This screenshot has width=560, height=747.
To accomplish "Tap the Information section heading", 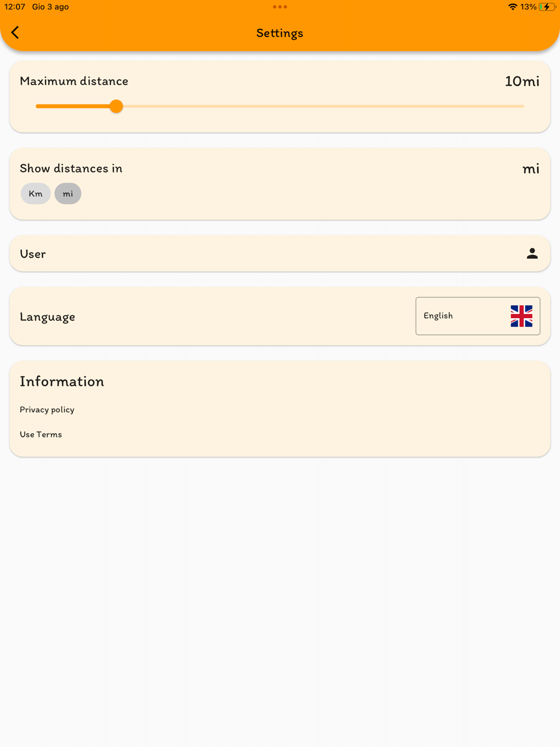I will click(x=62, y=381).
